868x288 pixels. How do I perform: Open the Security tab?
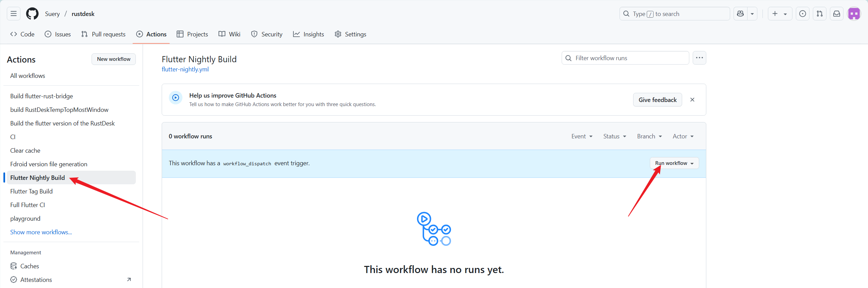click(x=267, y=34)
